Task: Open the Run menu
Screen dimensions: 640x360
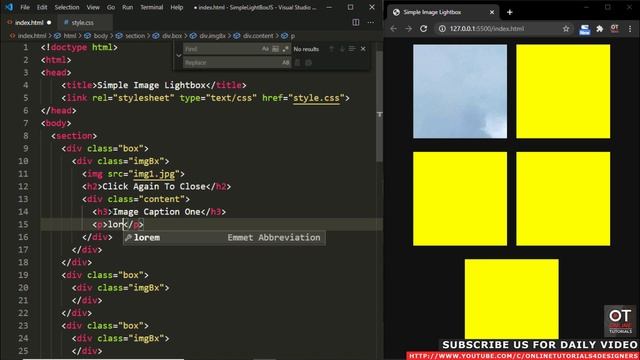Action: point(127,7)
